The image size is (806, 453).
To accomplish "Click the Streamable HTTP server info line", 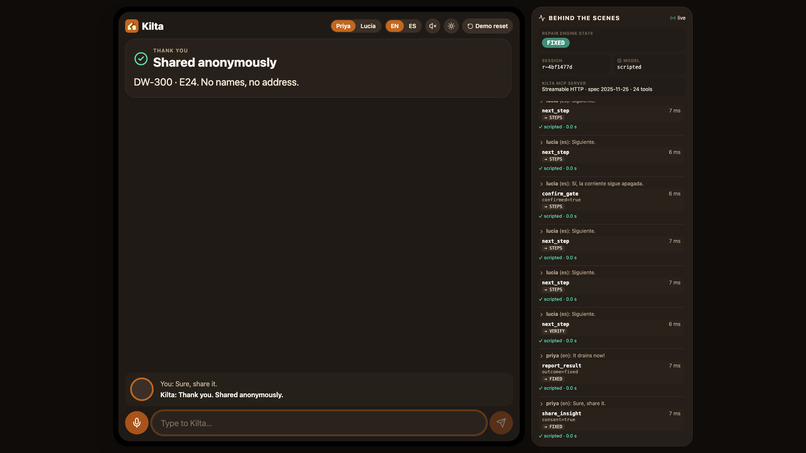I will [x=597, y=89].
